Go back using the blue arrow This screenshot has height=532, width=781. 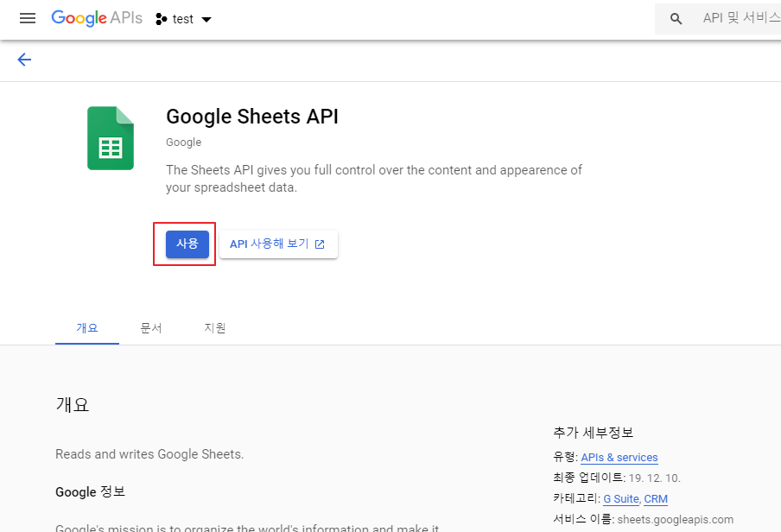coord(24,60)
